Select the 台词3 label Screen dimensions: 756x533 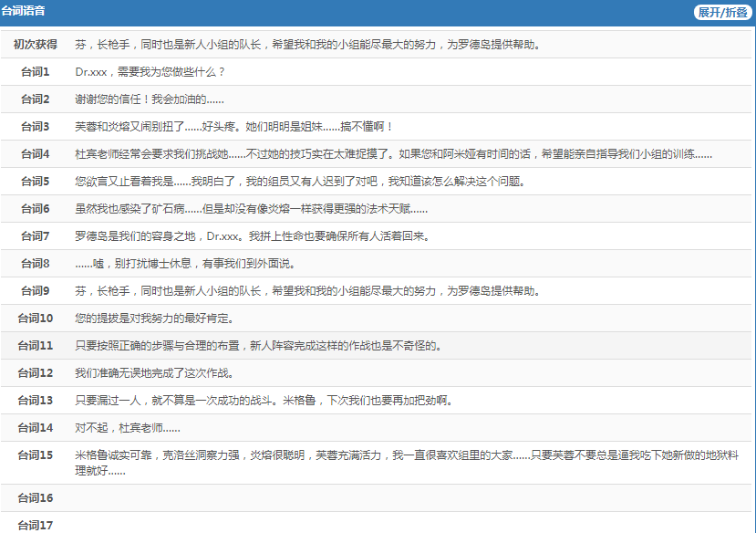[36, 127]
